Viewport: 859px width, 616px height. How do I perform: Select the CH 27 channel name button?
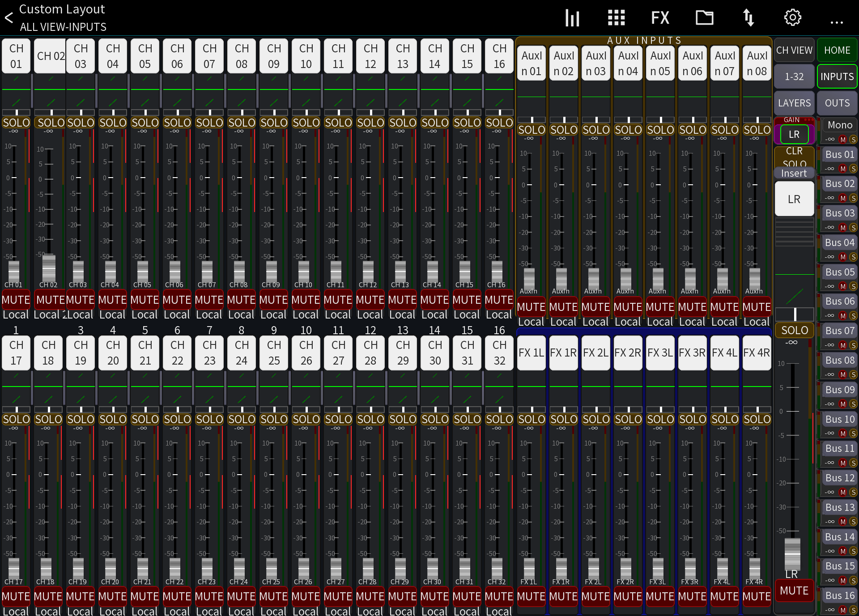coord(338,353)
